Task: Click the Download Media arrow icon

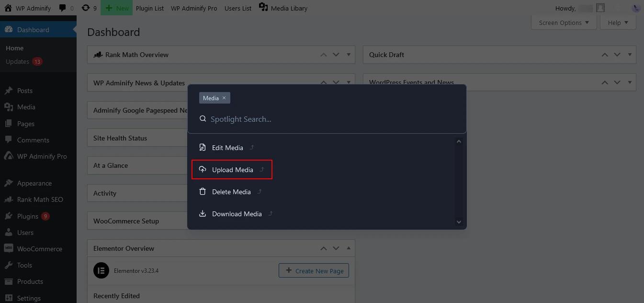Action: click(x=203, y=214)
